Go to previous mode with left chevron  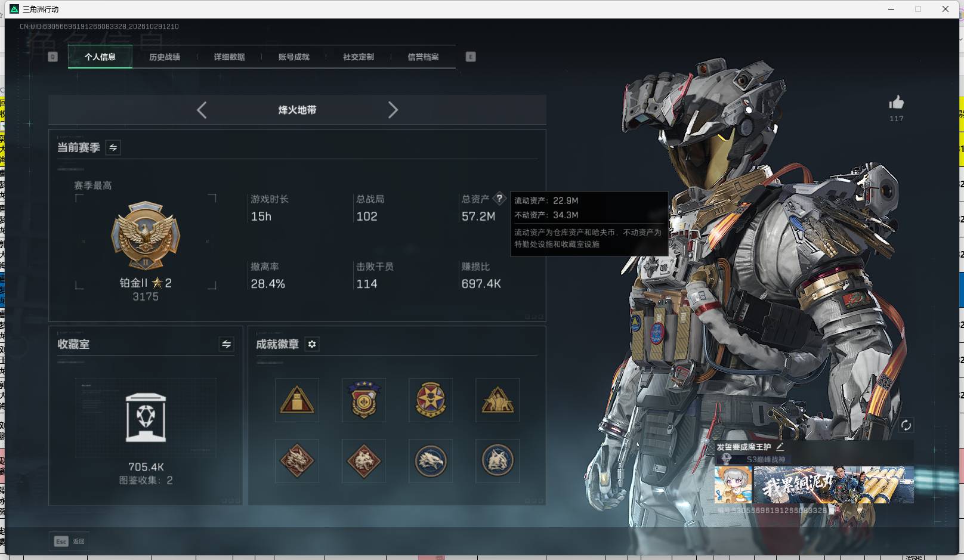(x=202, y=110)
